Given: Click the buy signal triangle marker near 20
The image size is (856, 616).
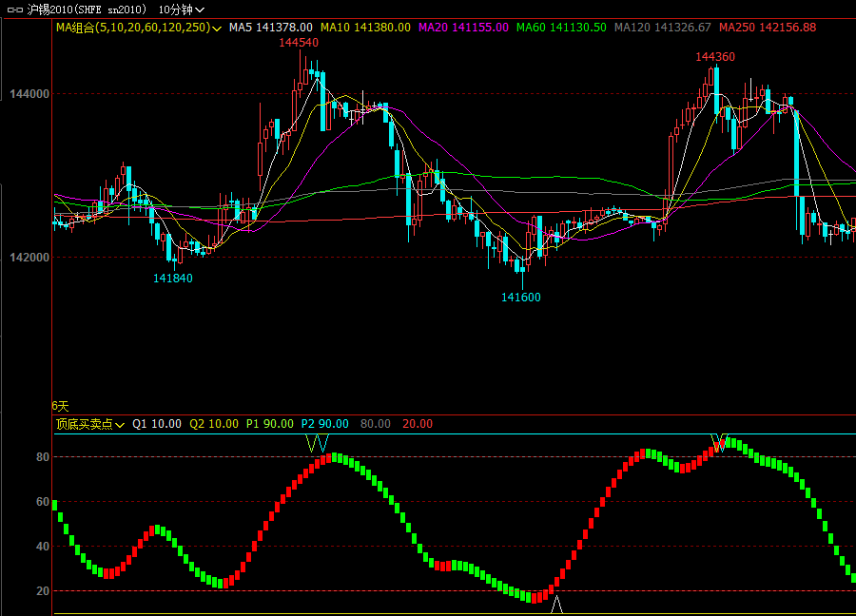Looking at the screenshot, I should tap(556, 605).
